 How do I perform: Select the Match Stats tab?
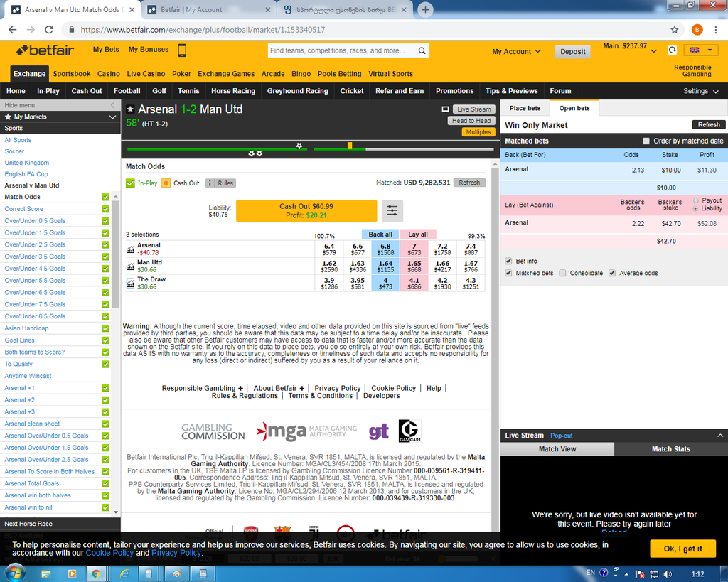click(671, 449)
